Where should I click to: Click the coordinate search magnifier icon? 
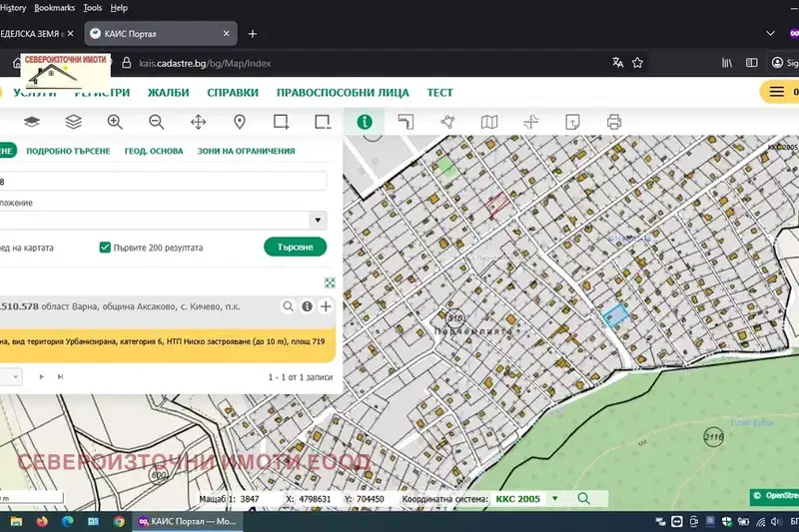coord(584,498)
